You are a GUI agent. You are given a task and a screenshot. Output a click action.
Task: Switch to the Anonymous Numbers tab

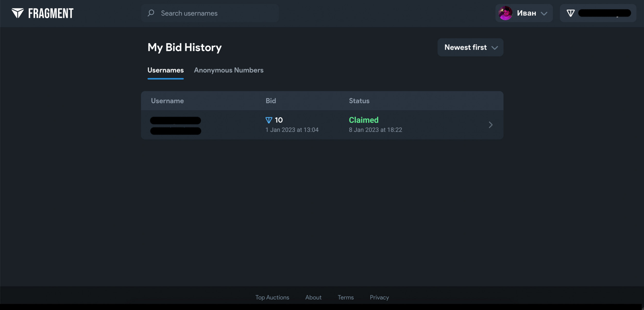pyautogui.click(x=228, y=70)
